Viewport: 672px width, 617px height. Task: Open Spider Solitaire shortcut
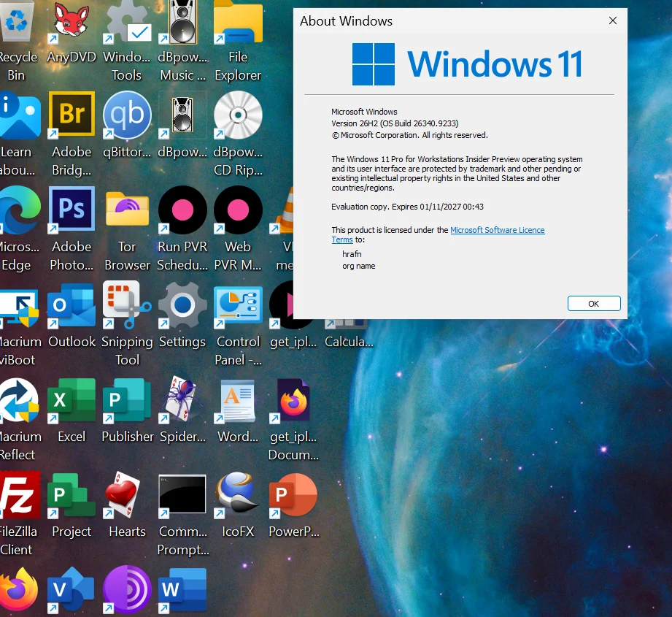click(x=182, y=399)
